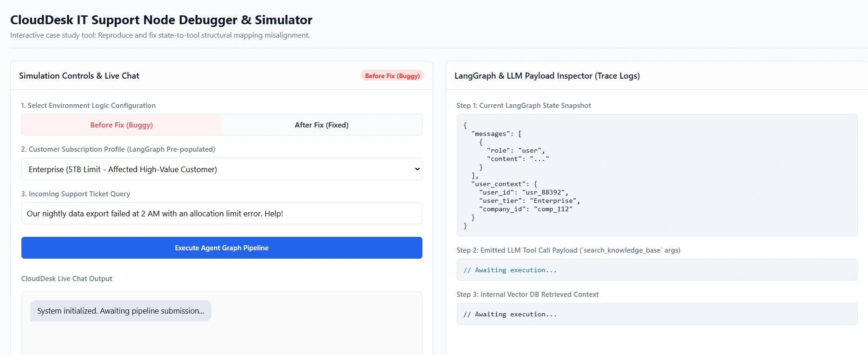868x355 pixels.
Task: Click the 'Simulation Controls & Live Chat' heading
Action: coord(79,76)
